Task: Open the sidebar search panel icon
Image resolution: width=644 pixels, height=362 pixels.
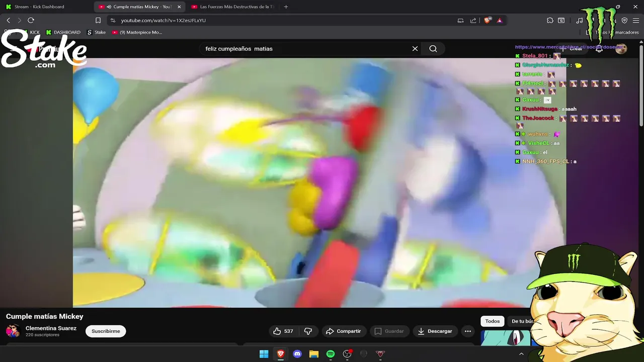Action: click(561, 21)
